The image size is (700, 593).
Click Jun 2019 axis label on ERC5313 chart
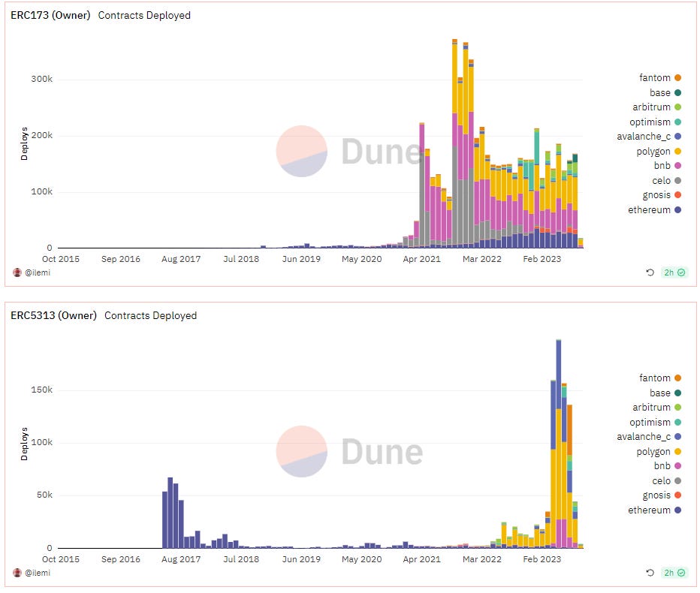pyautogui.click(x=301, y=559)
